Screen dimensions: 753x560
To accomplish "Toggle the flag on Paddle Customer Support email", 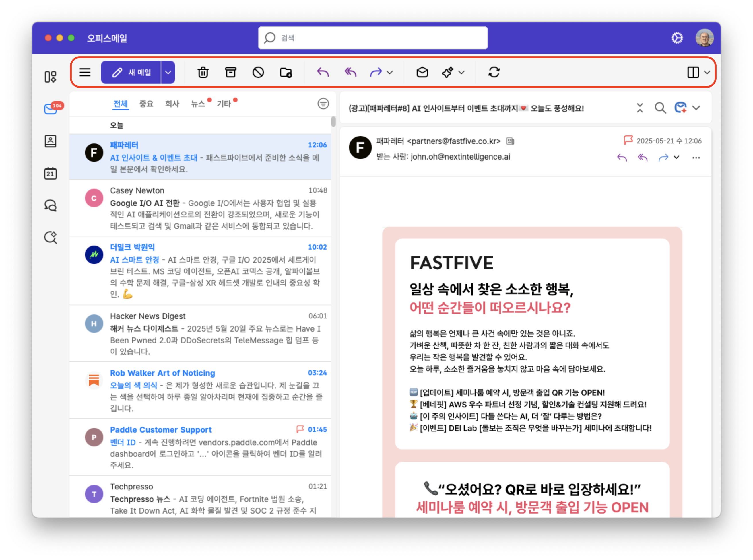I will click(300, 429).
